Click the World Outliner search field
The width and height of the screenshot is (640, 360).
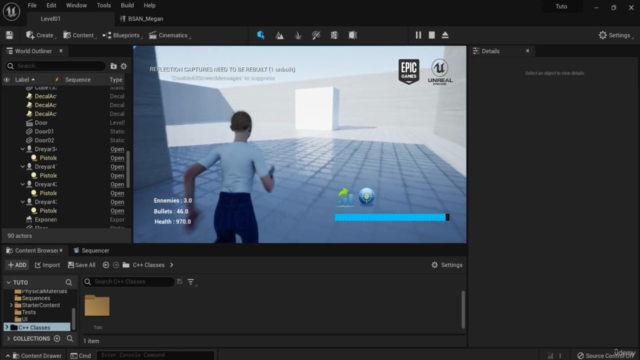(56, 66)
